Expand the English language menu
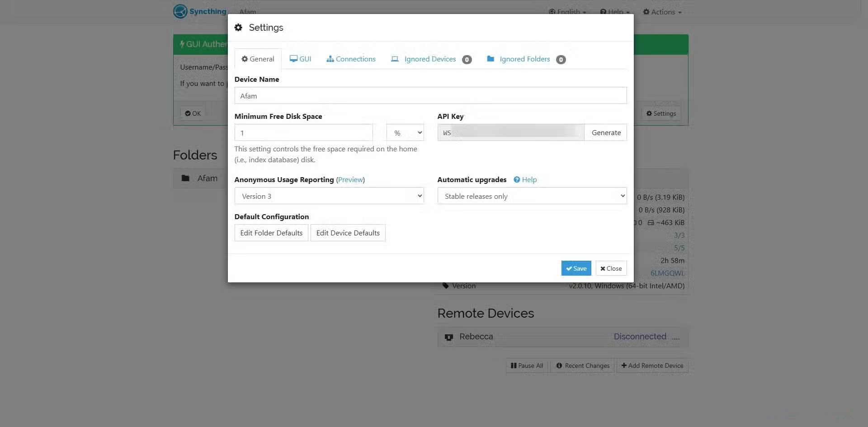The height and width of the screenshot is (427, 868). click(567, 12)
